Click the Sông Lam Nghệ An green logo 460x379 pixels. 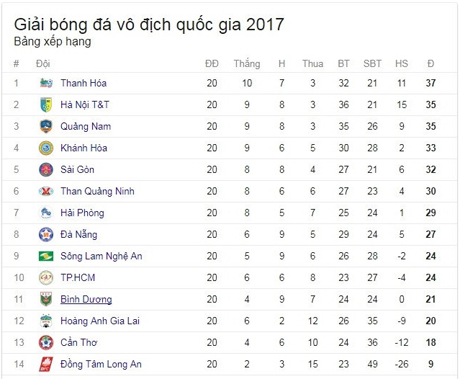(x=46, y=256)
